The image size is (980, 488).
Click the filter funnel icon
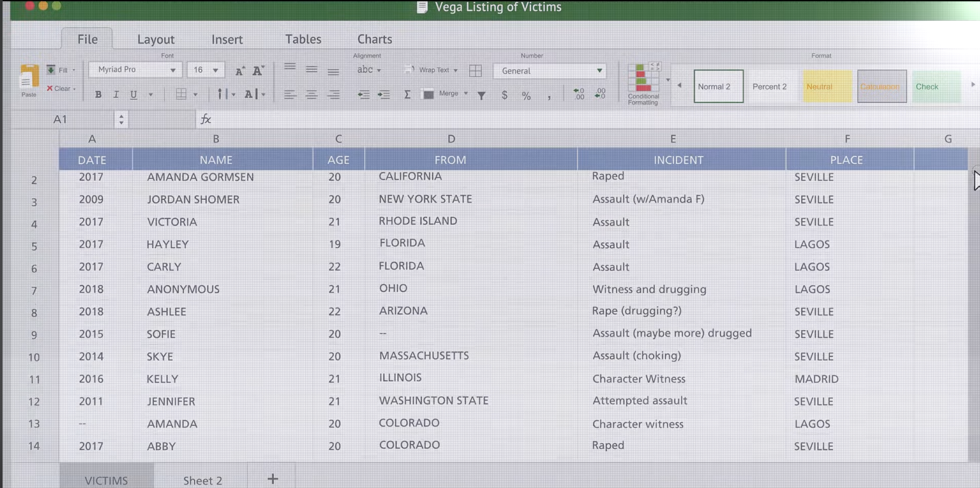point(481,95)
